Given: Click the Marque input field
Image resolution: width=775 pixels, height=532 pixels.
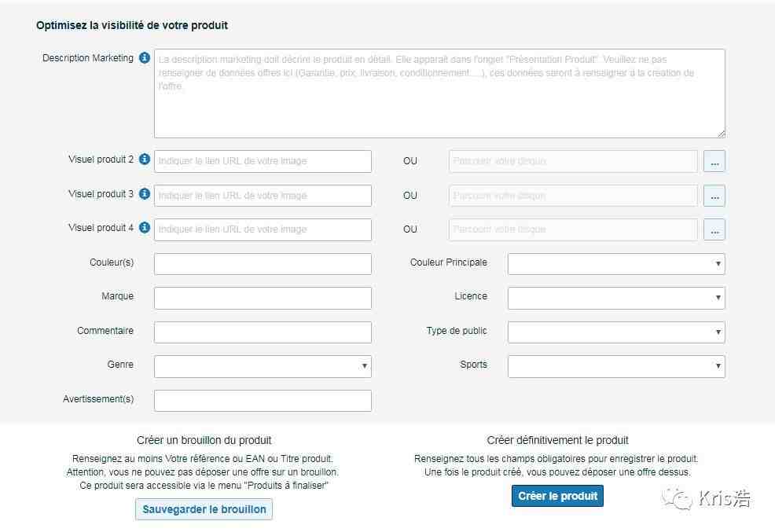Looking at the screenshot, I should point(263,298).
